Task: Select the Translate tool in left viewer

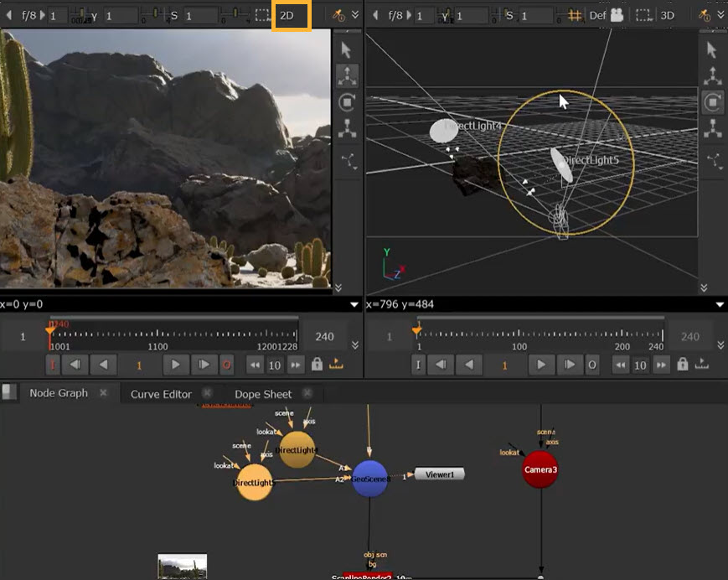Action: click(347, 76)
